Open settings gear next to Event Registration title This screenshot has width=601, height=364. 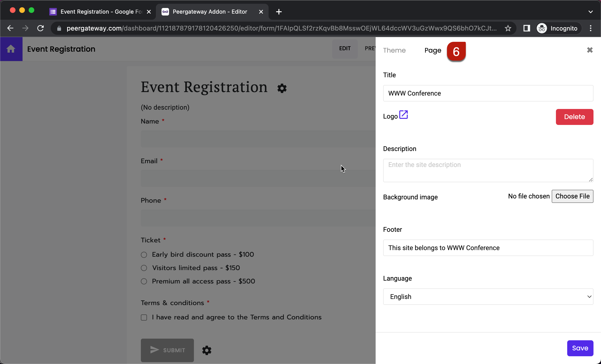coord(282,88)
